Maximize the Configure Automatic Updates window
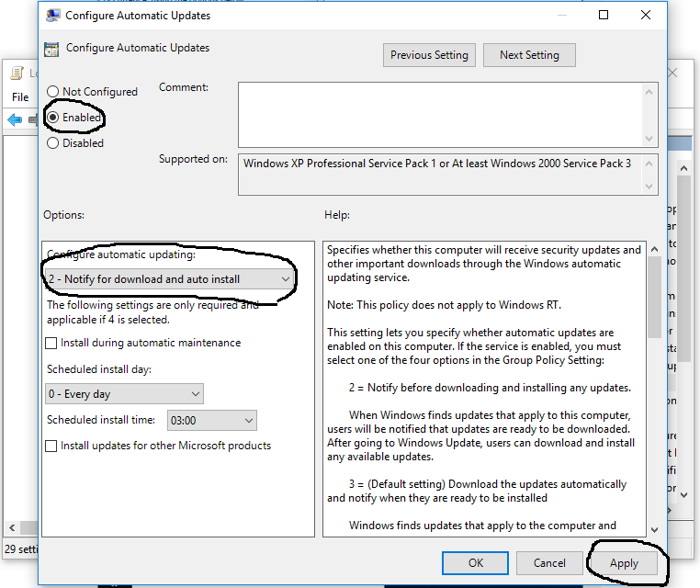The height and width of the screenshot is (588, 700). coord(604,16)
